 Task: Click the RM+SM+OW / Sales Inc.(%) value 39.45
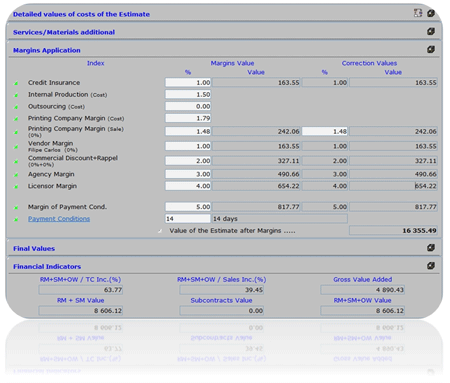pos(222,290)
